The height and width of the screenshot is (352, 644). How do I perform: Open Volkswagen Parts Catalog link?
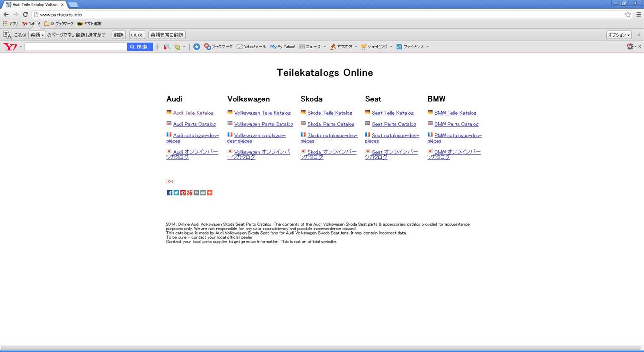[x=264, y=124]
